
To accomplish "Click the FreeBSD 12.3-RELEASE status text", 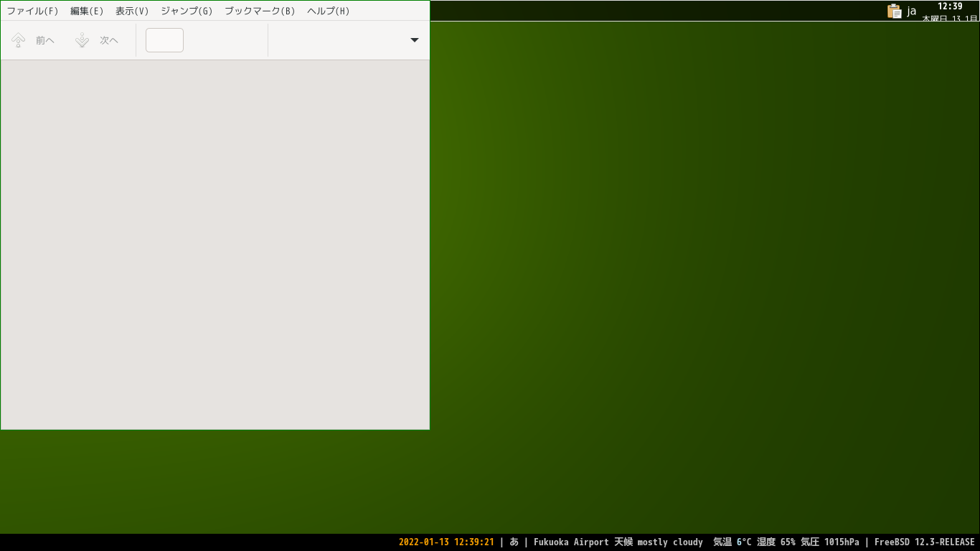I will [x=925, y=542].
